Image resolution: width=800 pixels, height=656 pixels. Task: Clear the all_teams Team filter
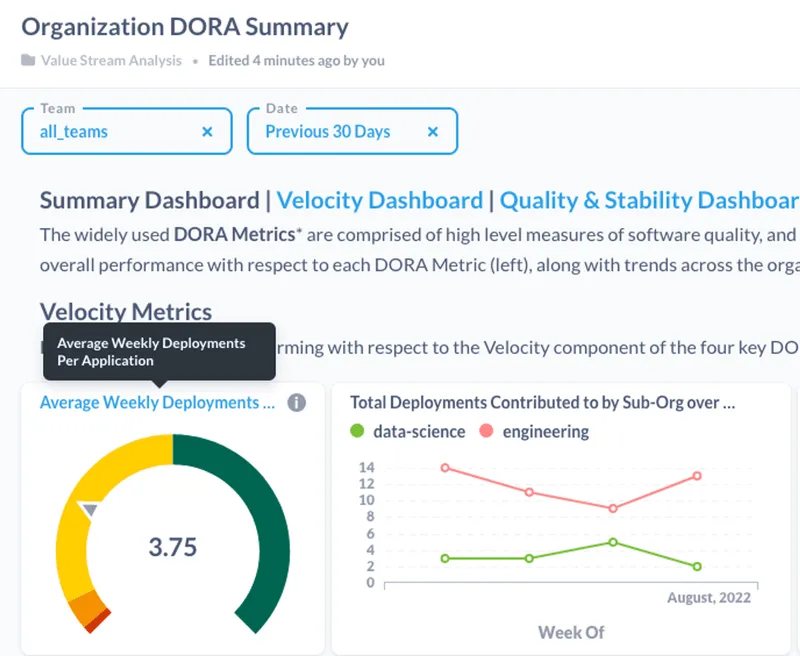click(x=207, y=131)
